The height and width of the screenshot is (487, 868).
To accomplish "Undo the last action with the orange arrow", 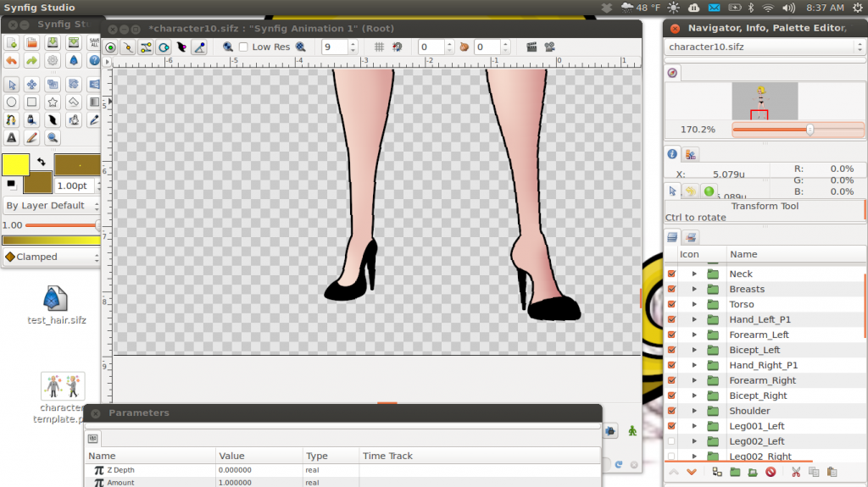I will point(12,60).
